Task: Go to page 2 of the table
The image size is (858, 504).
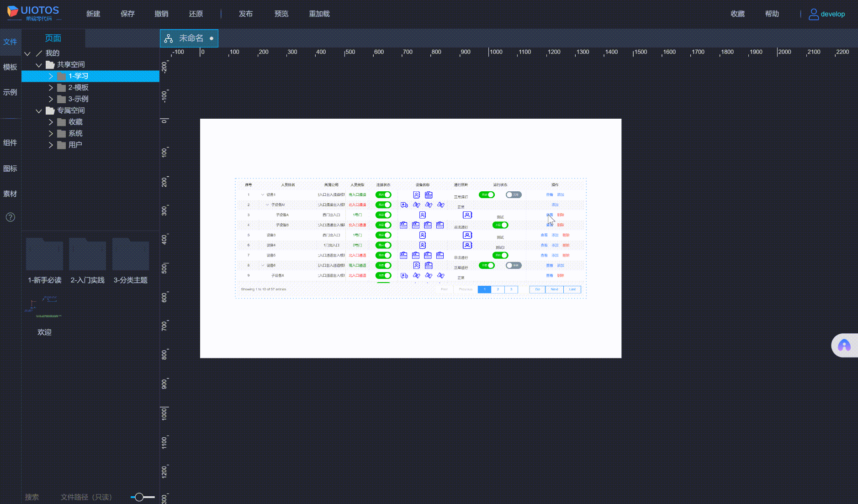Action: 498,289
